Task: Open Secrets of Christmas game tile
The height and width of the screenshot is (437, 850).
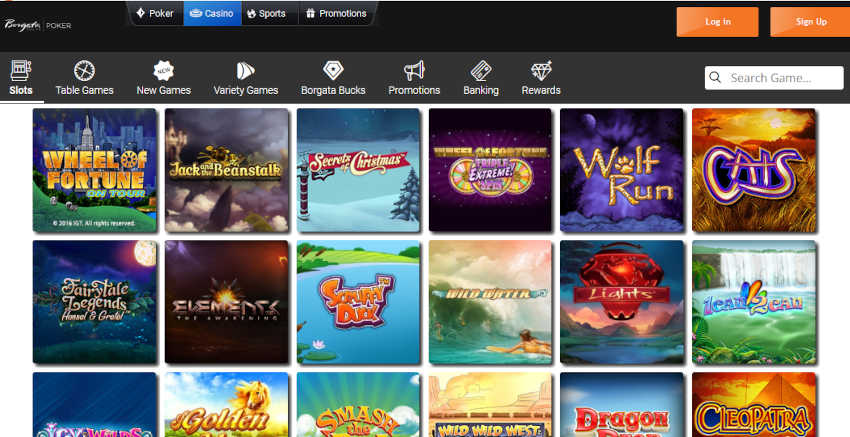Action: pyautogui.click(x=358, y=170)
